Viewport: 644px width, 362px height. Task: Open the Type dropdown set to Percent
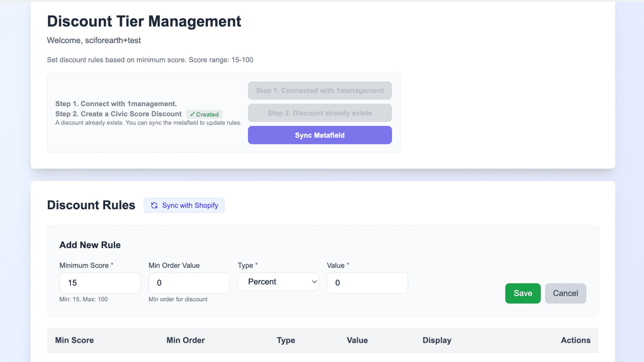278,282
